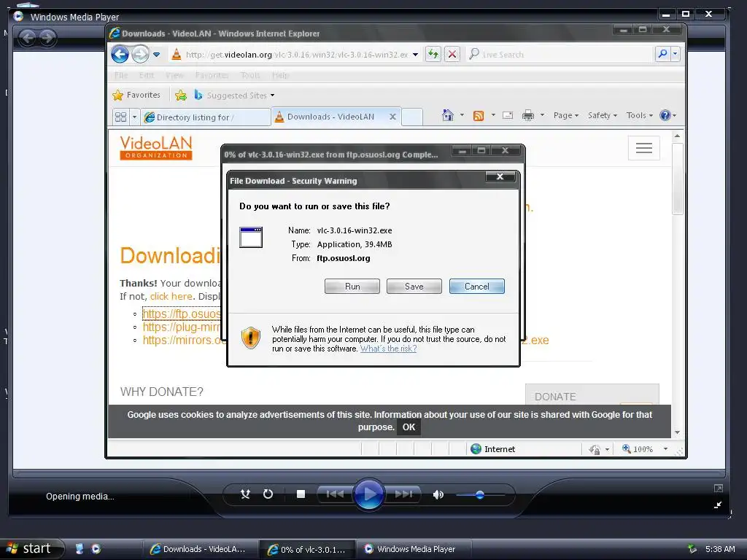Screen dimensions: 747x560
Task: Switch to the Directory listing tab
Action: tap(206, 117)
